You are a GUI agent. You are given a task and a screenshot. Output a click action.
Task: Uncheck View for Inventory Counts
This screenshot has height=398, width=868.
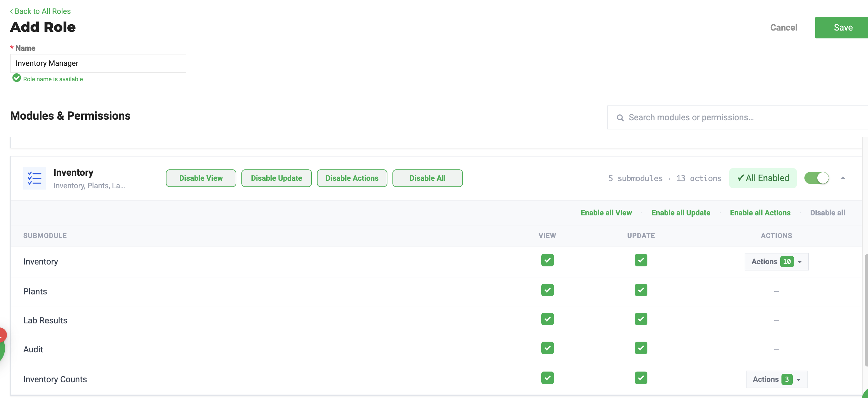pyautogui.click(x=547, y=378)
